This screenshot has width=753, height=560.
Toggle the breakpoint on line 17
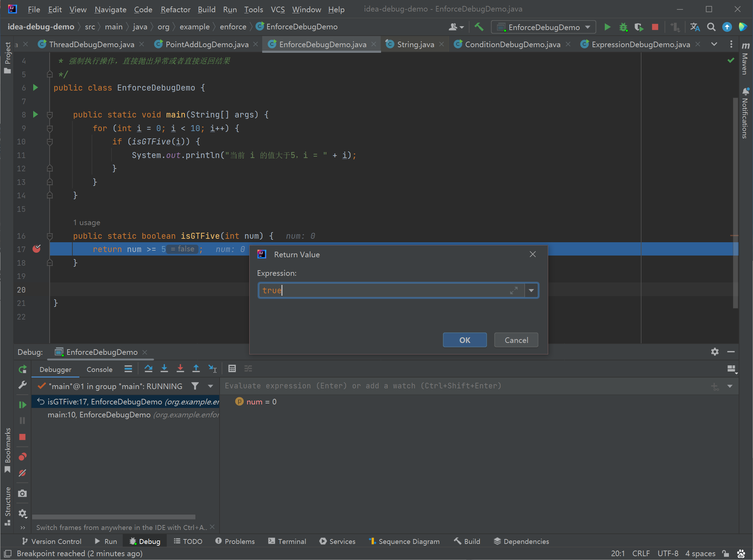pos(36,249)
